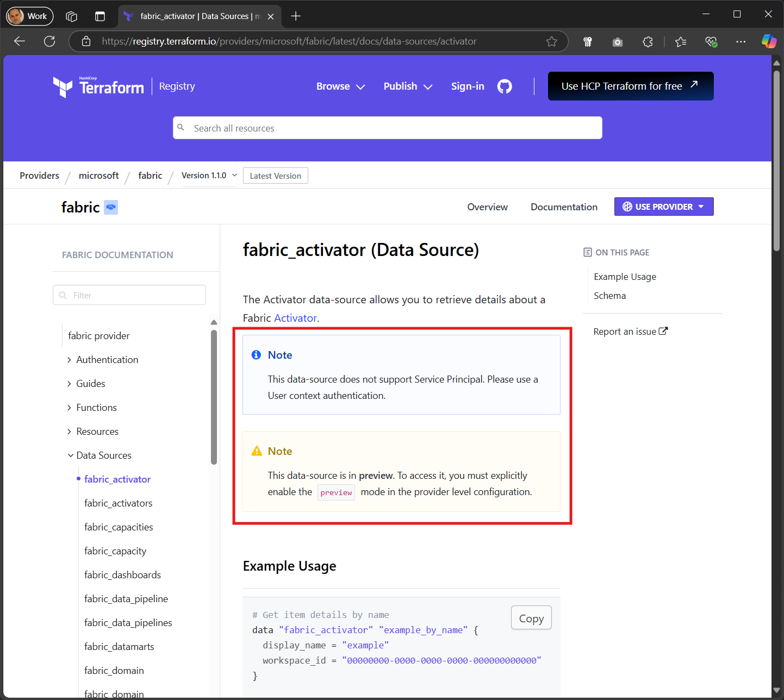
Task: Open favorites with the star icon
Action: 680,41
